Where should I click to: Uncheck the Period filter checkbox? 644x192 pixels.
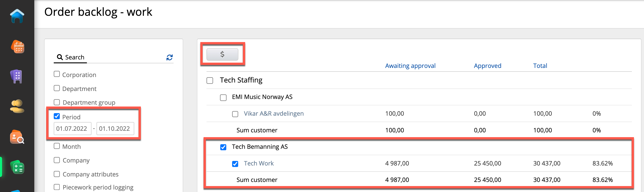(x=57, y=117)
